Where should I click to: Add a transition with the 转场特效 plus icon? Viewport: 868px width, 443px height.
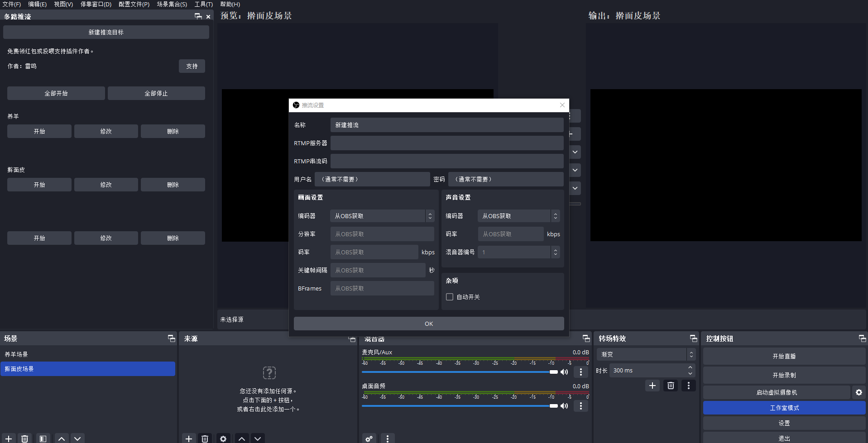652,386
